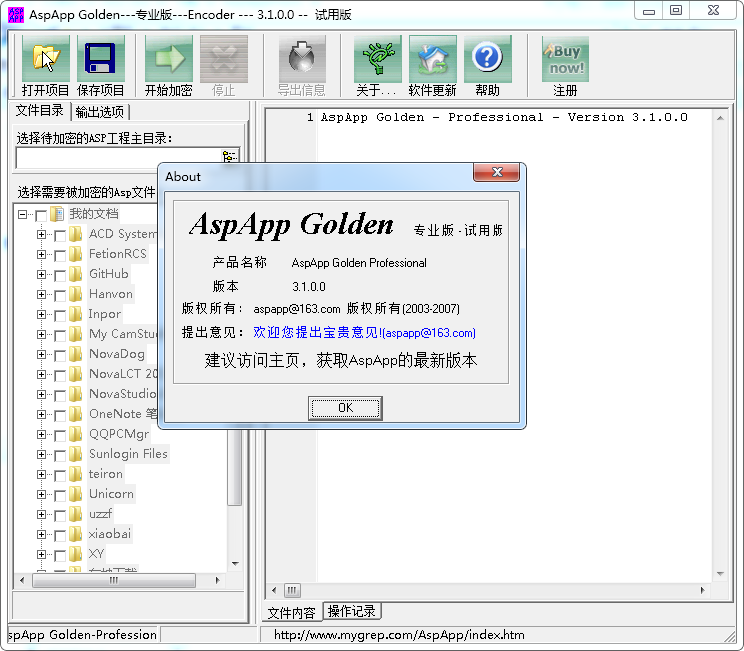Click the aspapp@163.com feedback link

[365, 333]
